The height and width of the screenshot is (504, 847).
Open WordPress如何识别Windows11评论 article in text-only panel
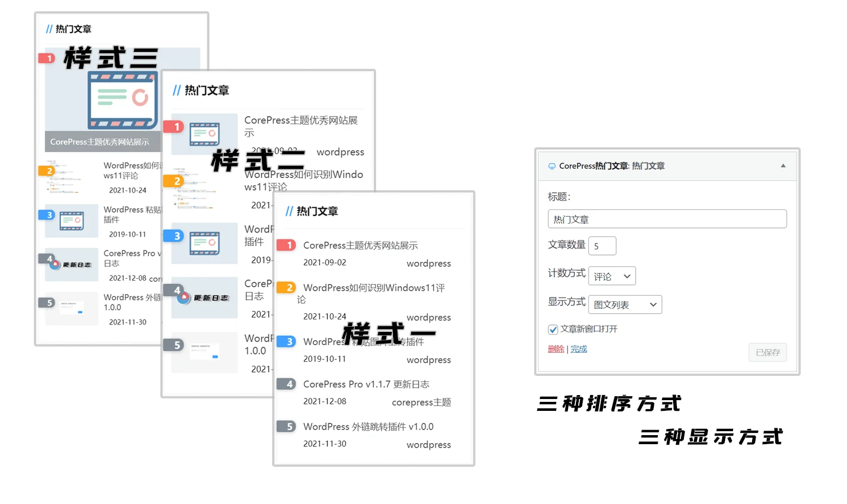point(371,293)
